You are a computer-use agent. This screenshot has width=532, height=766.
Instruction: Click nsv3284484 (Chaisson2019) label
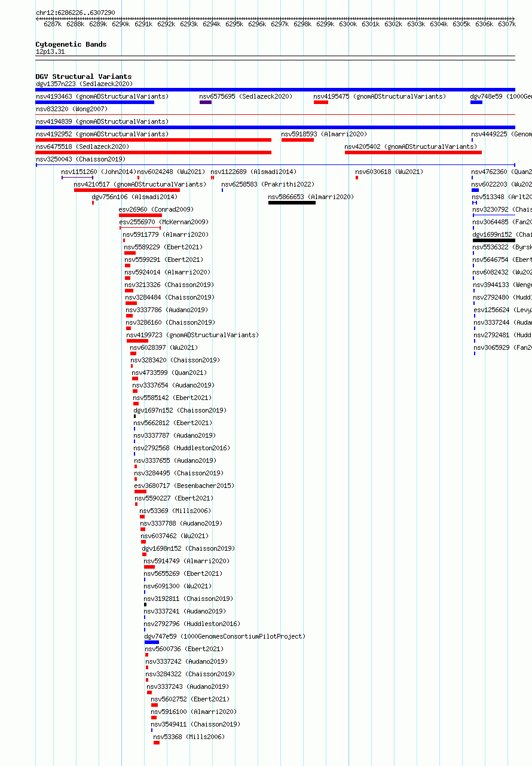[x=170, y=297]
